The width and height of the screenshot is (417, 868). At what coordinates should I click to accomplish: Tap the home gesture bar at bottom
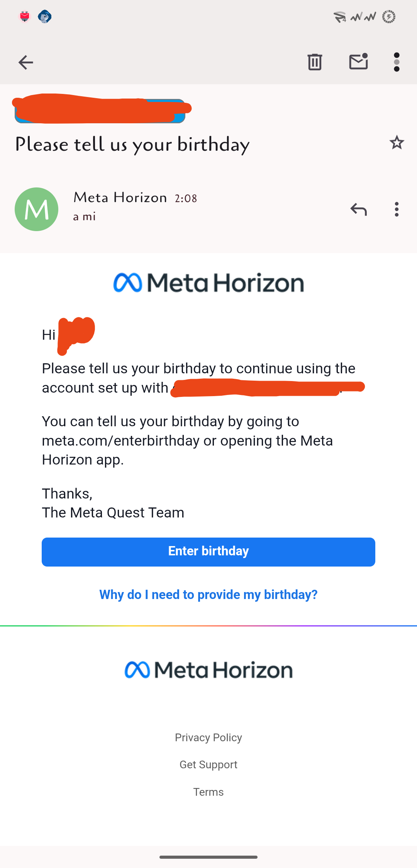[208, 857]
